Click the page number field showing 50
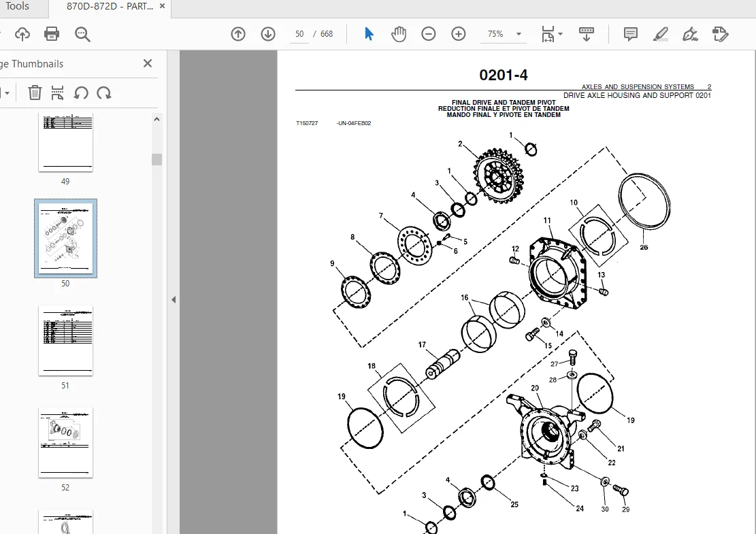The image size is (756, 534). pyautogui.click(x=299, y=34)
